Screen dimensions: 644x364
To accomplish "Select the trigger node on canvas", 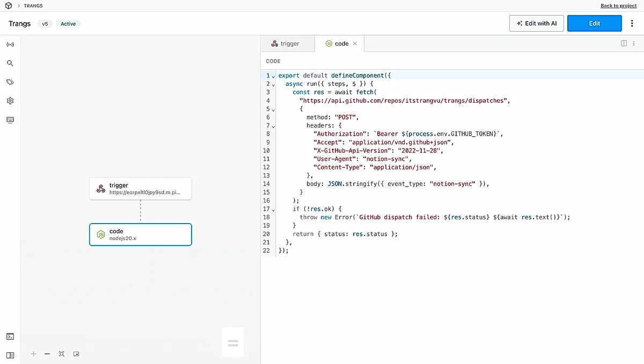I will [x=141, y=189].
